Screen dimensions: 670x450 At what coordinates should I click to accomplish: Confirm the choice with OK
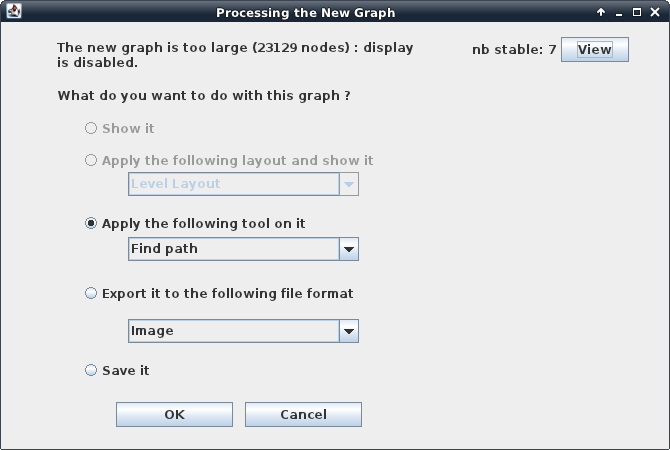tap(174, 415)
